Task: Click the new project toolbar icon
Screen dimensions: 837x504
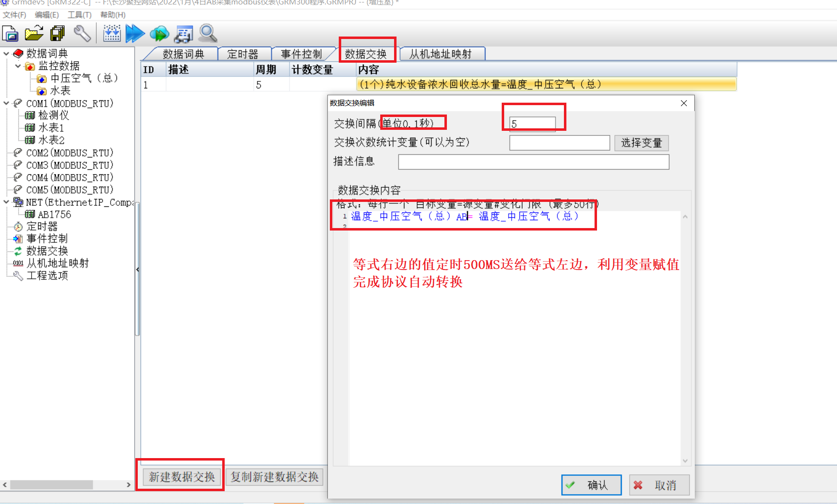Action: pos(10,34)
